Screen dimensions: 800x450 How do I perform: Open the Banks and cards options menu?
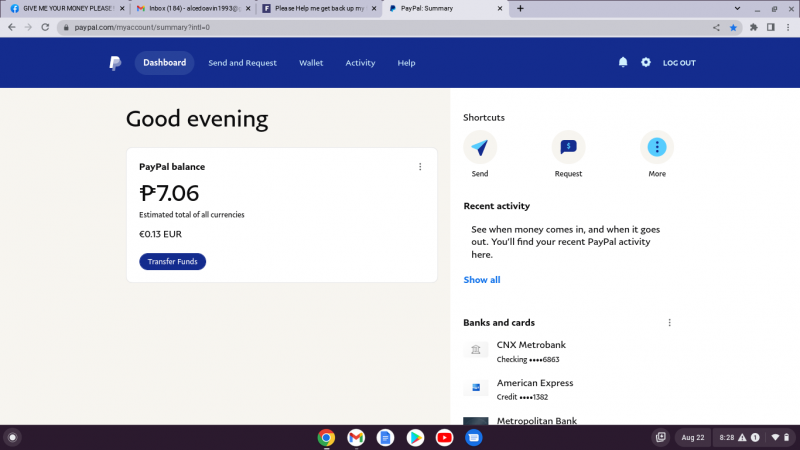click(669, 322)
